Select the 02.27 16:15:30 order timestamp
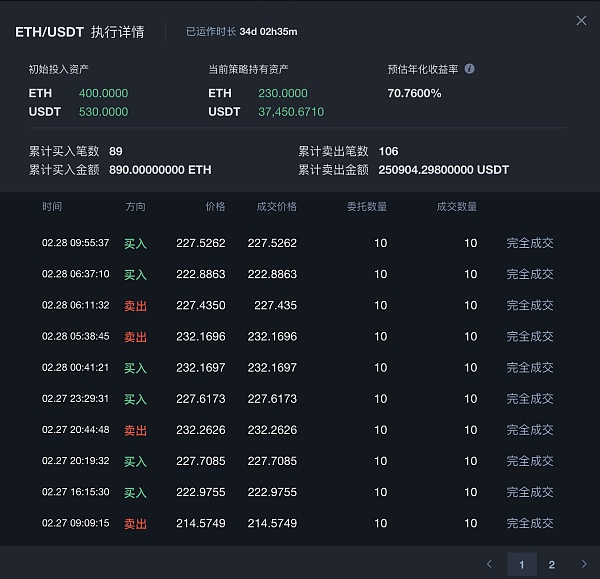The image size is (600, 579). (x=76, y=492)
